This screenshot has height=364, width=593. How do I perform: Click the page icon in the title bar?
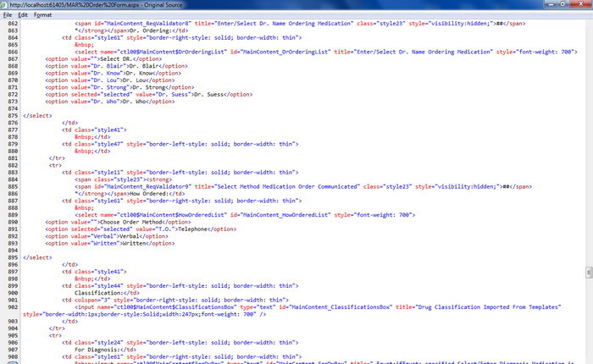click(5, 4)
